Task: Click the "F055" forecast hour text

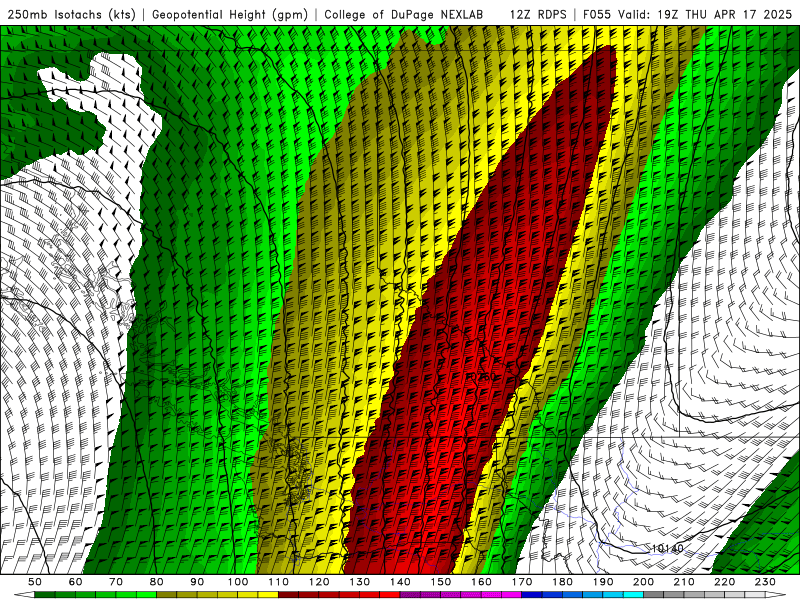Action: tap(597, 15)
